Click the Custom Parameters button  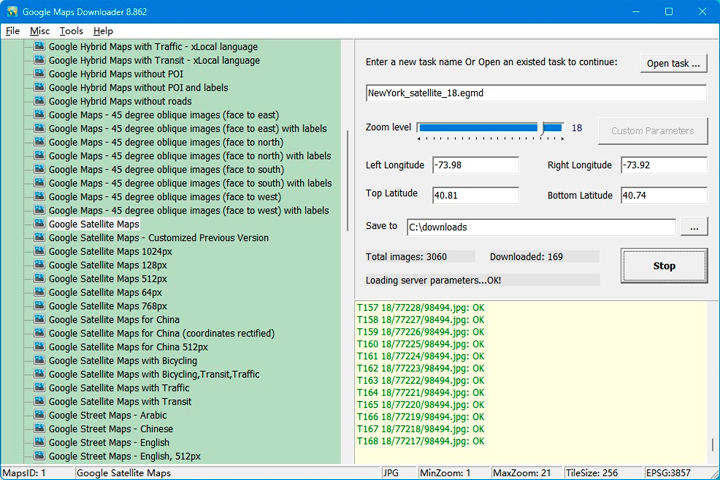(652, 131)
